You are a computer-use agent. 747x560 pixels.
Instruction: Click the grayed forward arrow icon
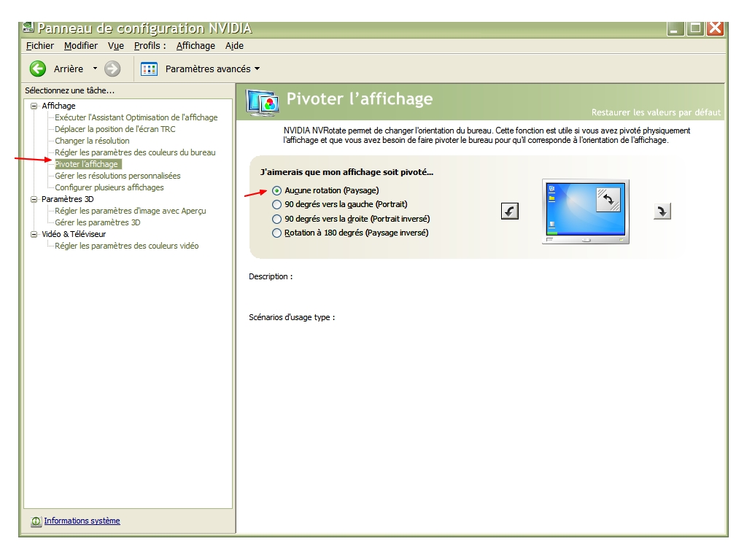[112, 69]
